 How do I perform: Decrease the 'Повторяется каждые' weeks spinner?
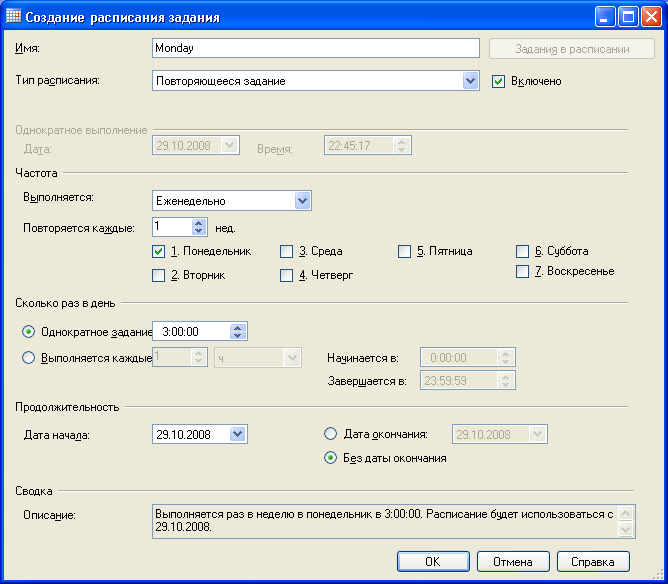198,232
